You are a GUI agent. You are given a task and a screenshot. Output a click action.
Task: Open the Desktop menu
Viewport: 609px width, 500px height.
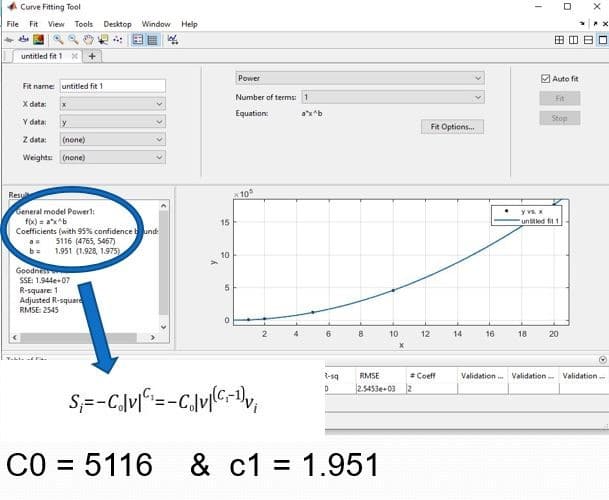pyautogui.click(x=117, y=23)
